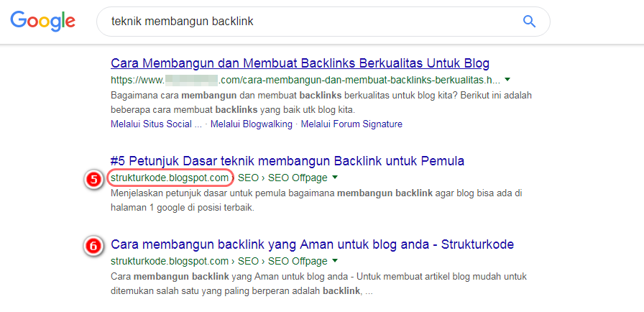The width and height of the screenshot is (644, 312).
Task: Click the blue search magnifier icon
Action: (x=529, y=22)
